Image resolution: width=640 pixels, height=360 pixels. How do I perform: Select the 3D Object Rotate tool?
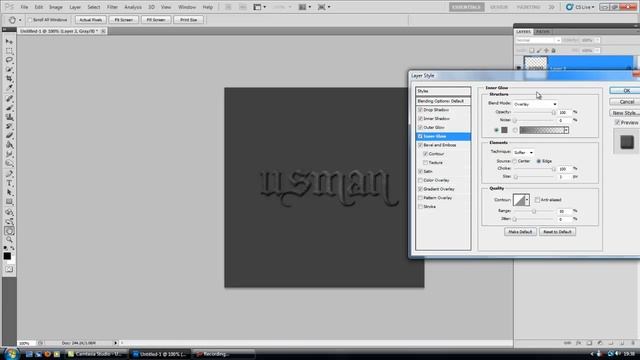pyautogui.click(x=9, y=212)
